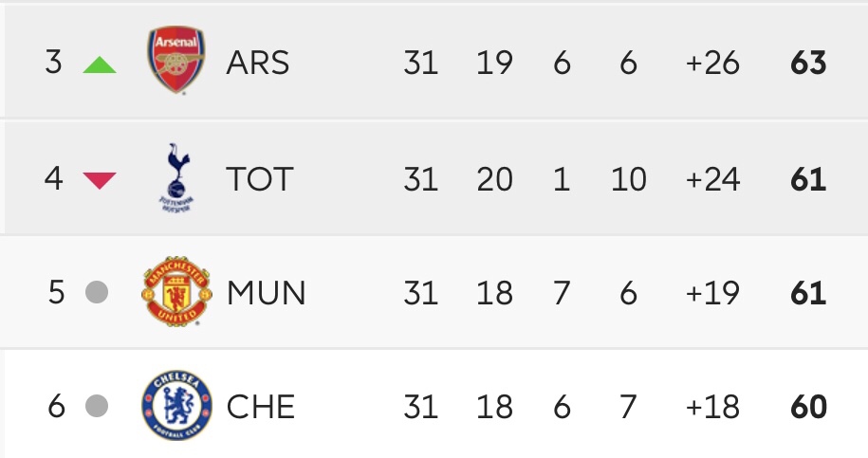Viewport: 868px width, 458px height.
Task: Click Chelsea's 60 points total
Action: [808, 407]
